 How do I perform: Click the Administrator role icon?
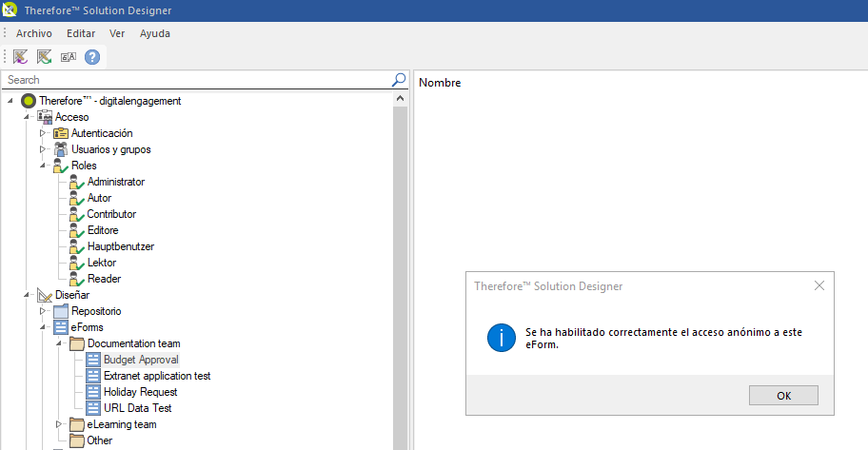(77, 182)
